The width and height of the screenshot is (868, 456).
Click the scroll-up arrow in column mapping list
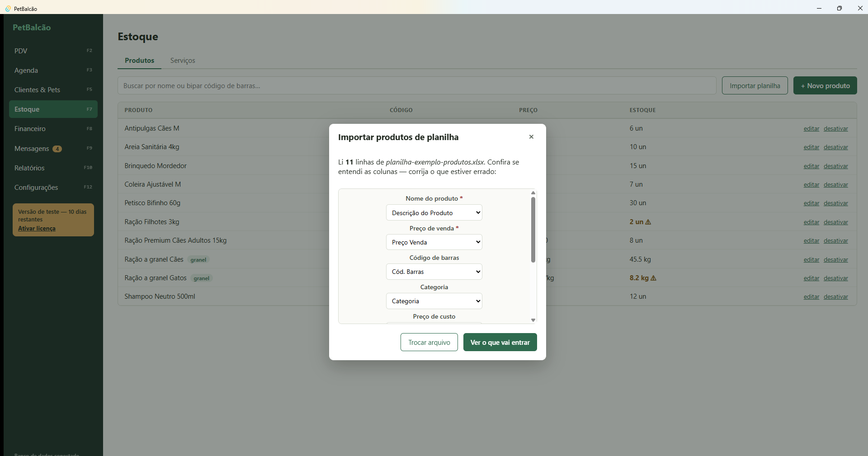(x=533, y=193)
